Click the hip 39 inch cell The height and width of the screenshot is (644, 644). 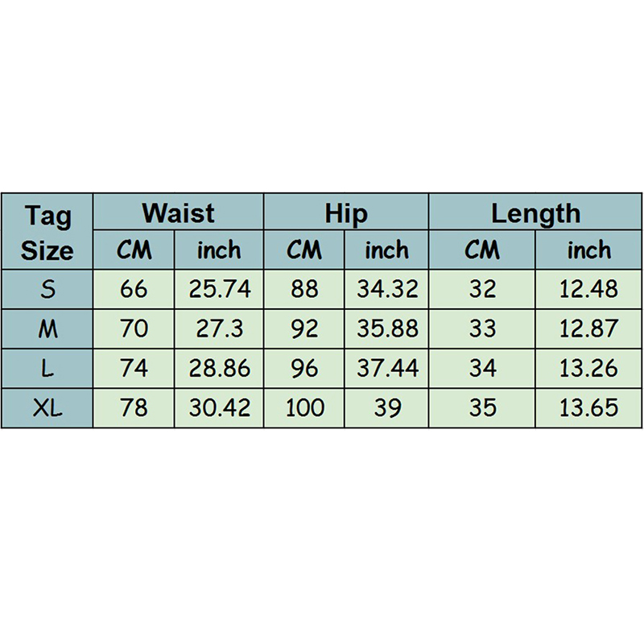[387, 407]
